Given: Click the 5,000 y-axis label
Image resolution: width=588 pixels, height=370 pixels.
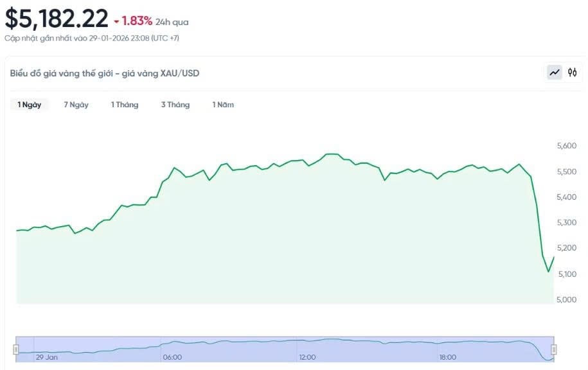Looking at the screenshot, I should pyautogui.click(x=567, y=299).
